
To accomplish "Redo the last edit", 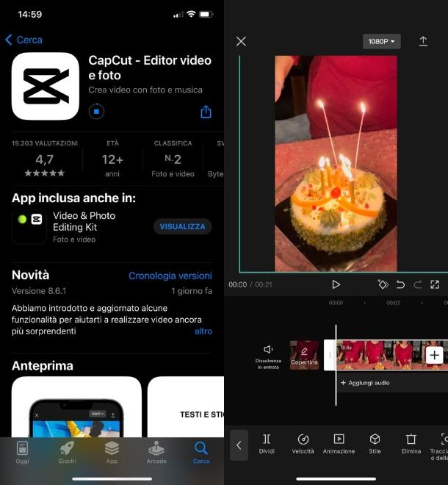I will [x=418, y=284].
